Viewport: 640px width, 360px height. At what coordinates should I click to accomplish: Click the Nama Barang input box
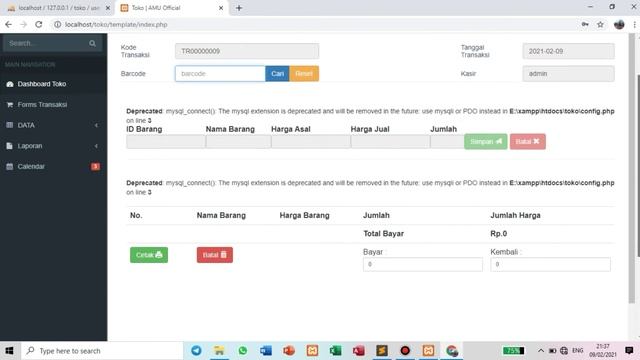[238, 142]
